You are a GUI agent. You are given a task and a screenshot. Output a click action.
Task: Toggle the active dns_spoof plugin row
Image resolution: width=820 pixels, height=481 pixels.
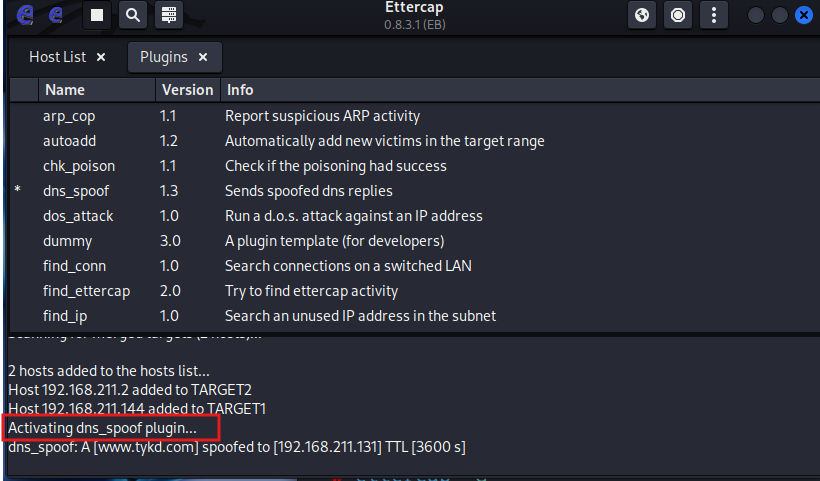(x=76, y=191)
